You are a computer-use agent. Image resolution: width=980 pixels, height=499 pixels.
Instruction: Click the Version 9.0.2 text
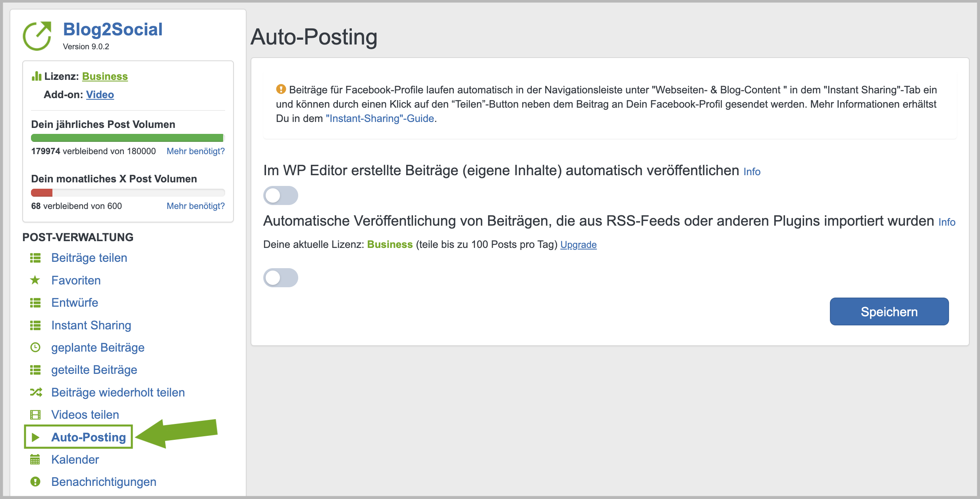pos(86,46)
